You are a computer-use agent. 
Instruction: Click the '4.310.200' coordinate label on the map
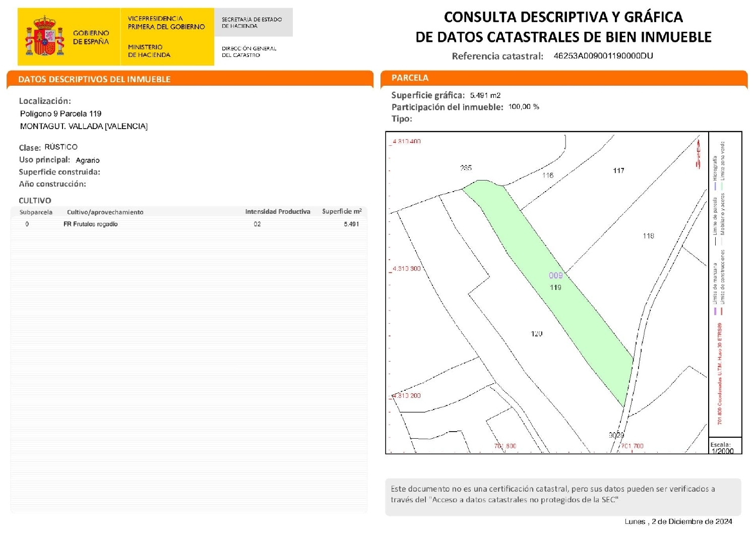click(406, 396)
